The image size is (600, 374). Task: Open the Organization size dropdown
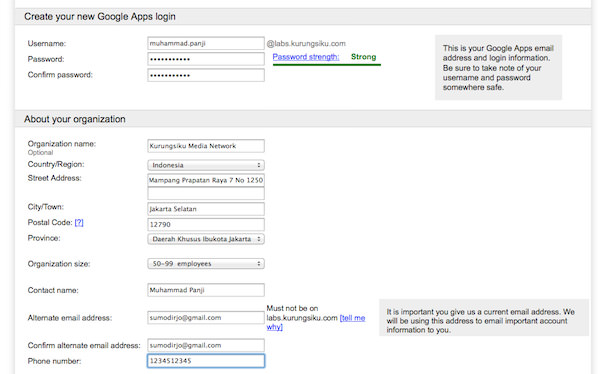click(206, 264)
